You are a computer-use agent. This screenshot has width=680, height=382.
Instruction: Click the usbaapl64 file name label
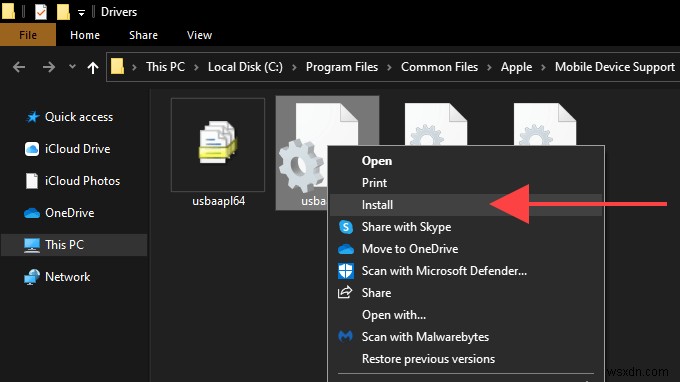tap(219, 201)
